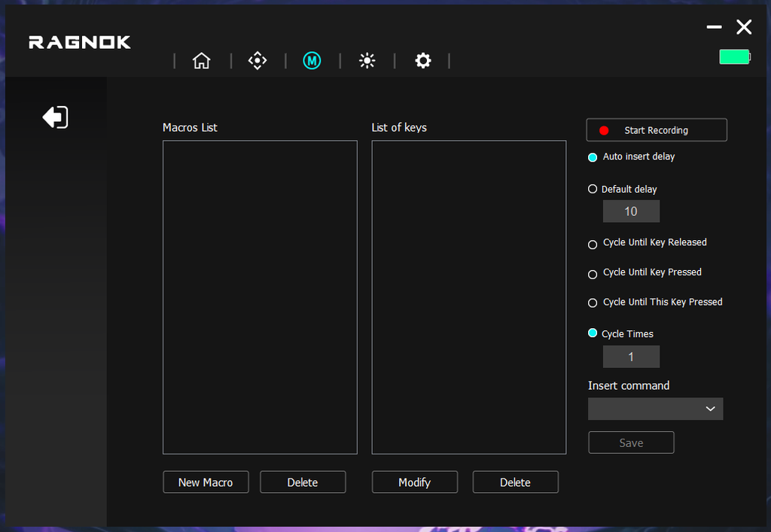Screen dimensions: 771x532
Task: Select the Cycle Times radio option
Action: click(593, 333)
